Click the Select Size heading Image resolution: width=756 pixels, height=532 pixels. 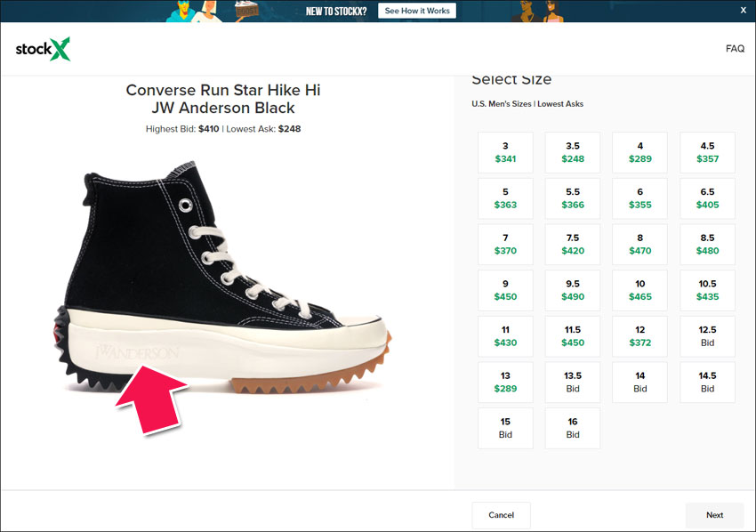tap(511, 80)
